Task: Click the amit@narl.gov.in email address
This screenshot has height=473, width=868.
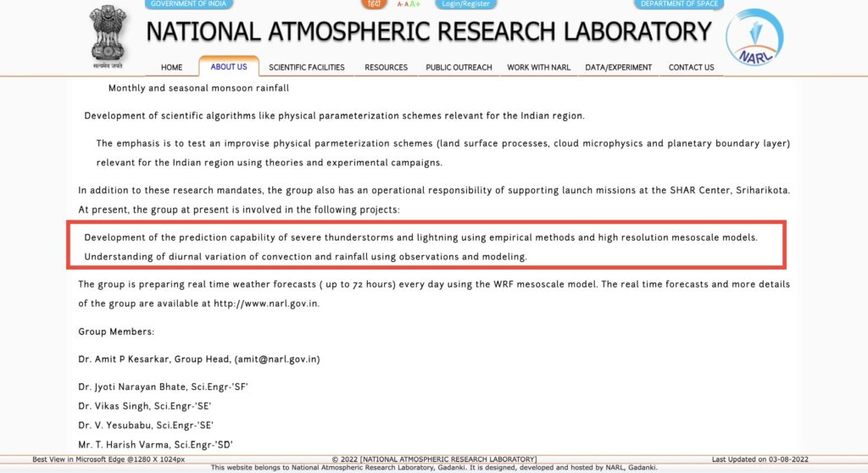Action: pos(277,359)
